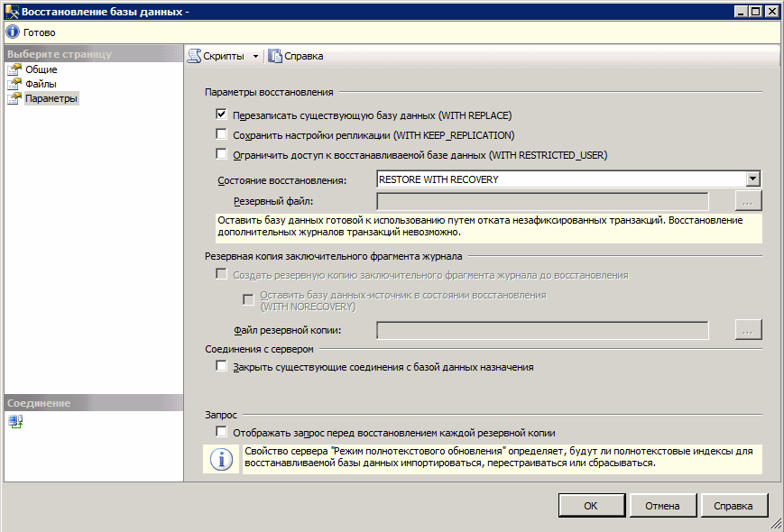Screen dimensions: 784x532
Task: Click the blue Готово status info icon
Action: pyautogui.click(x=13, y=32)
